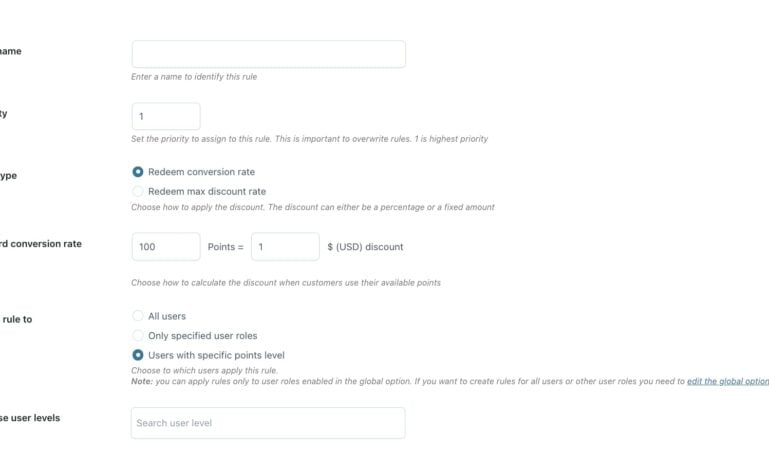Screen dimensions: 769x452
Task: Select the Redeem conversion rate radio circle
Action: (138, 172)
